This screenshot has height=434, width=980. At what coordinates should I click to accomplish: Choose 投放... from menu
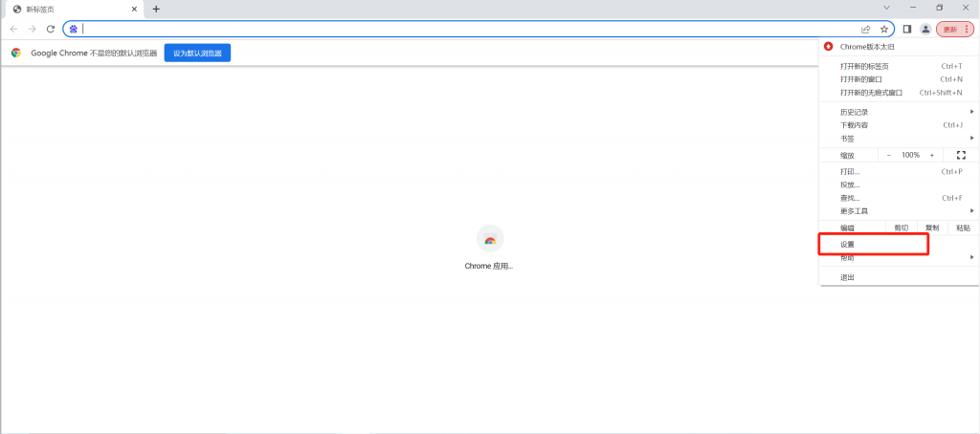click(899, 184)
